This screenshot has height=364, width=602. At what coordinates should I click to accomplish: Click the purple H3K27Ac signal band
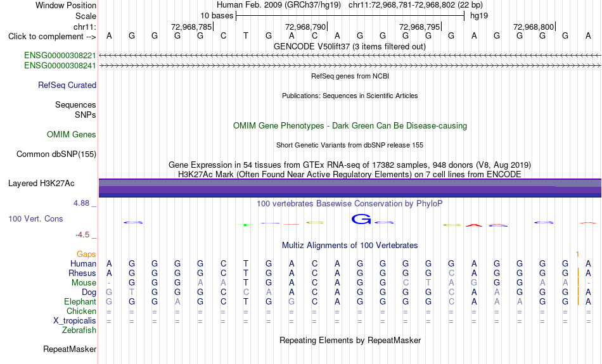point(350,188)
